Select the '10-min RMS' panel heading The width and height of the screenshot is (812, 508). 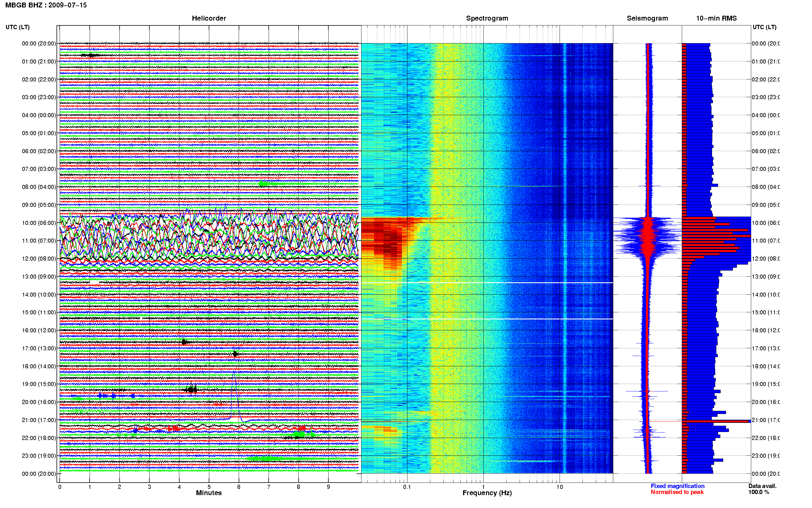716,18
